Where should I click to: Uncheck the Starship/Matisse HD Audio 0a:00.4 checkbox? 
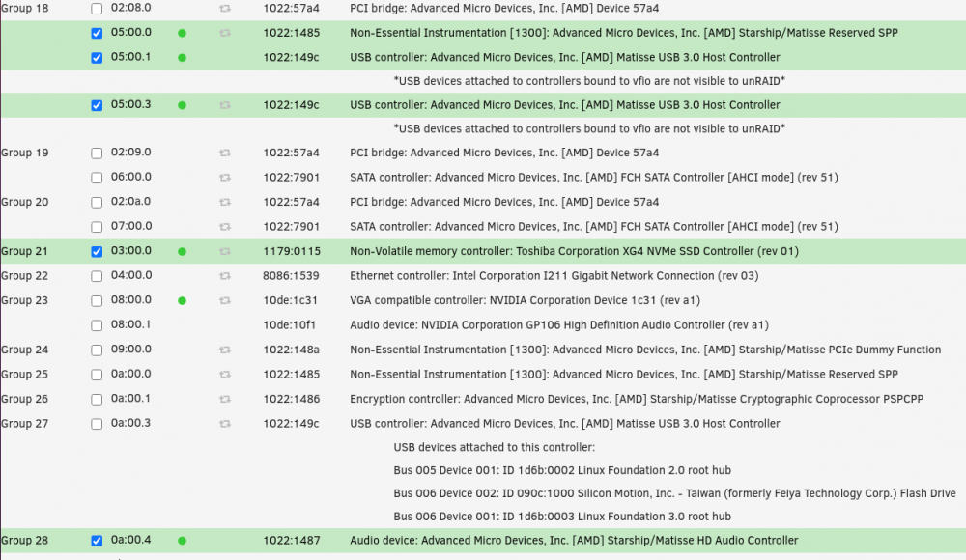(97, 541)
